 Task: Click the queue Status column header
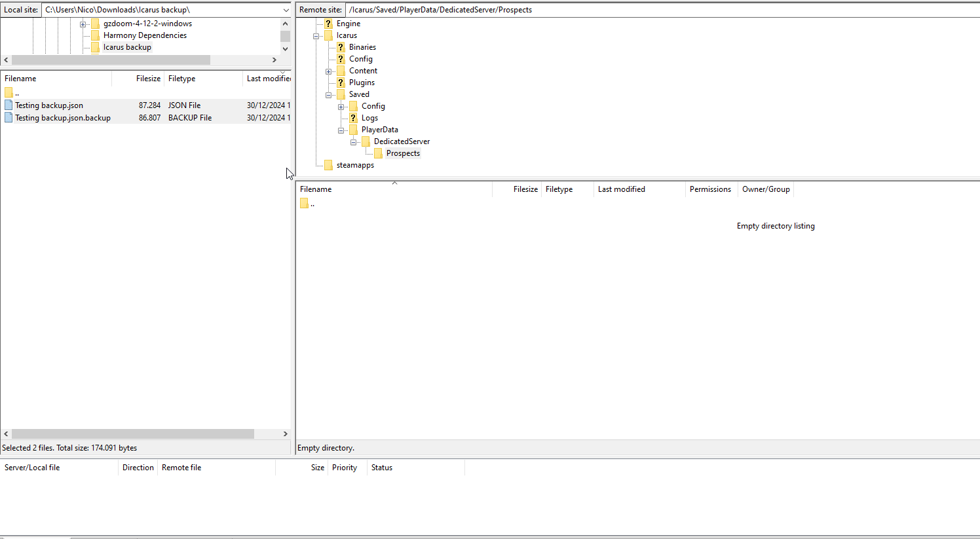tap(416, 468)
